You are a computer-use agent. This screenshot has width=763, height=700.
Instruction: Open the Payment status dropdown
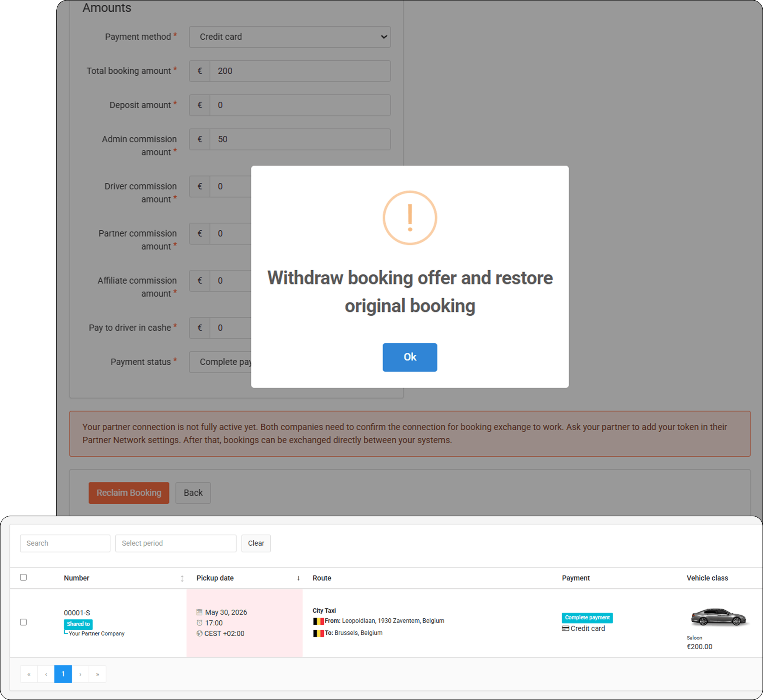pyautogui.click(x=220, y=362)
